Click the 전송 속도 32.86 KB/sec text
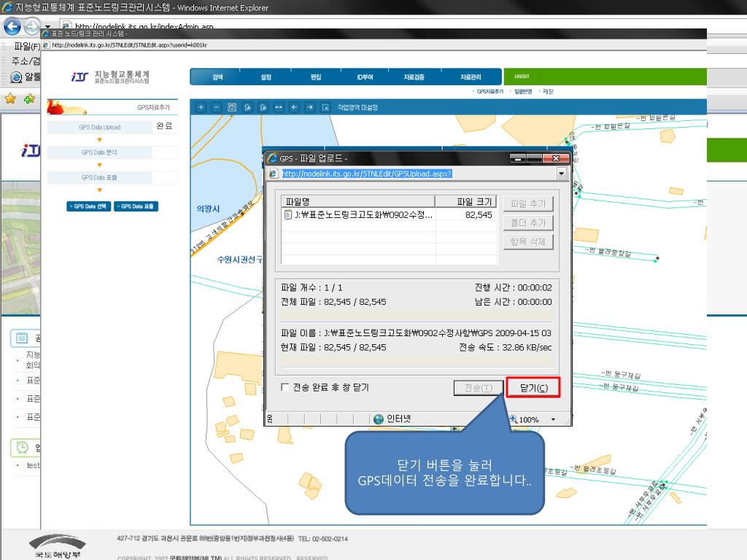 [505, 347]
